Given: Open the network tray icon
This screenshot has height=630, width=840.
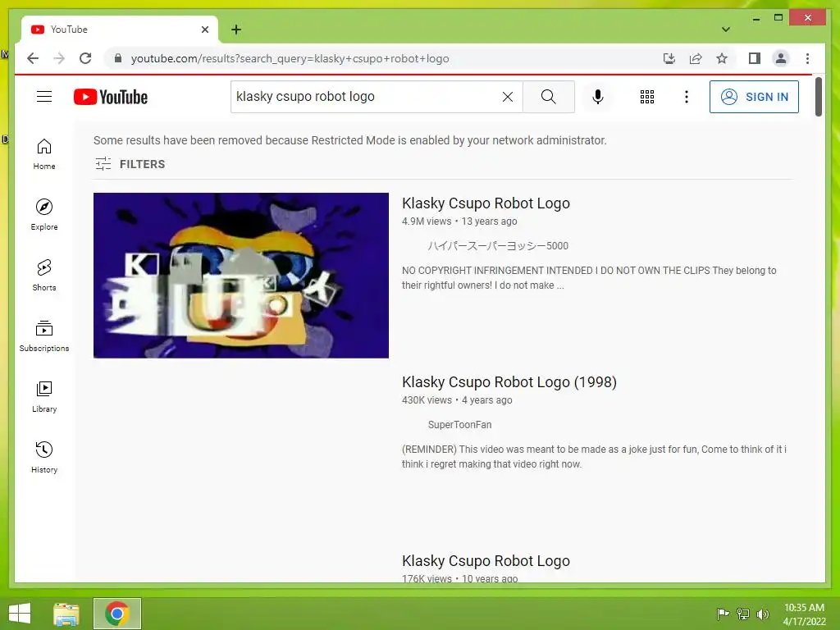Looking at the screenshot, I should tap(743, 614).
